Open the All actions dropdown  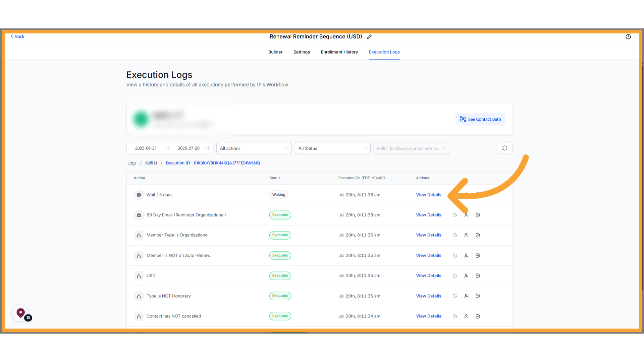[x=254, y=148]
